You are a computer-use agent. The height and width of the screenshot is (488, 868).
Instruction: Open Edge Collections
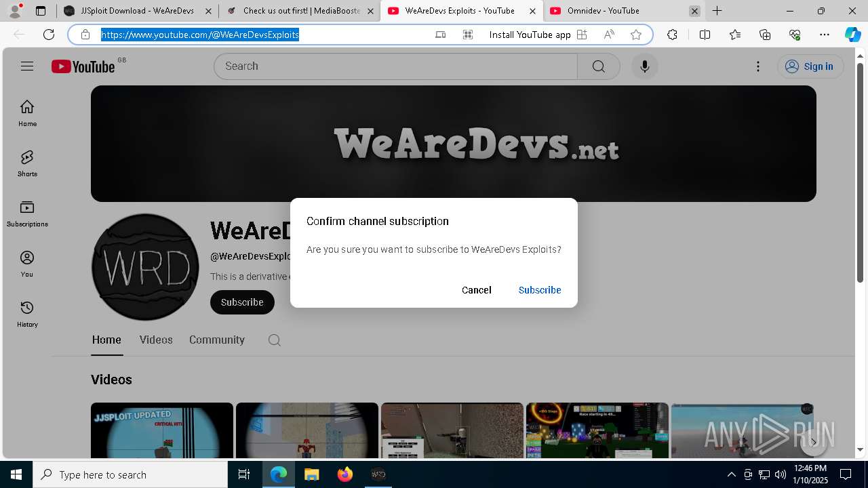[x=765, y=35]
